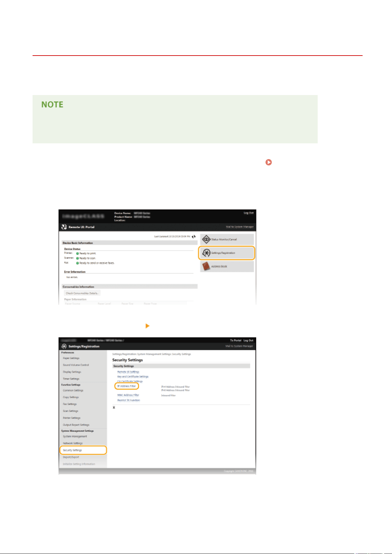Select Timer Settings in the sidebar

tap(71, 379)
